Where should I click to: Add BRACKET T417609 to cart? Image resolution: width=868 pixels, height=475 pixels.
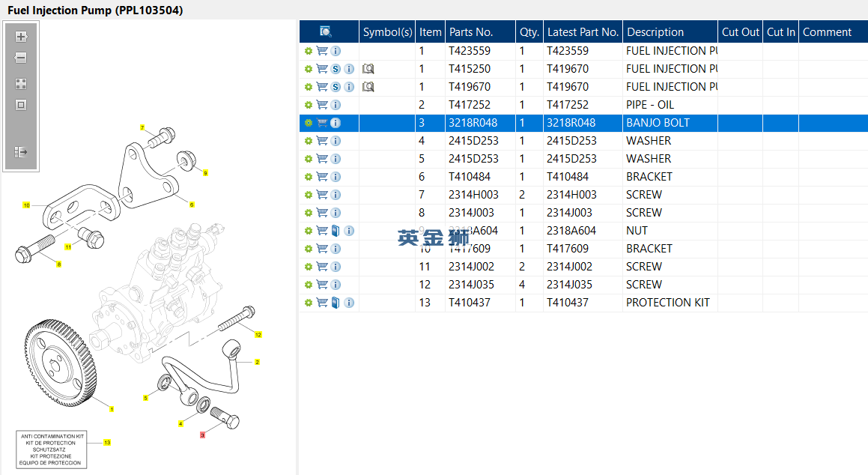tap(322, 249)
